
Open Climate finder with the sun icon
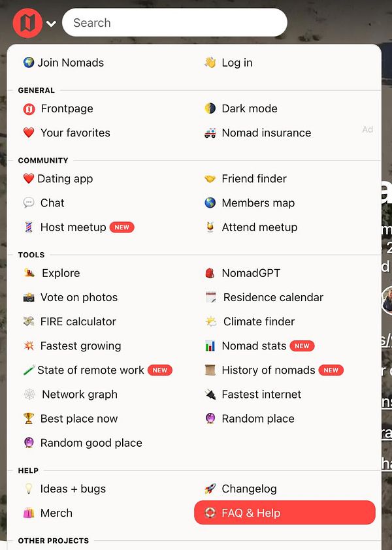coord(258,321)
